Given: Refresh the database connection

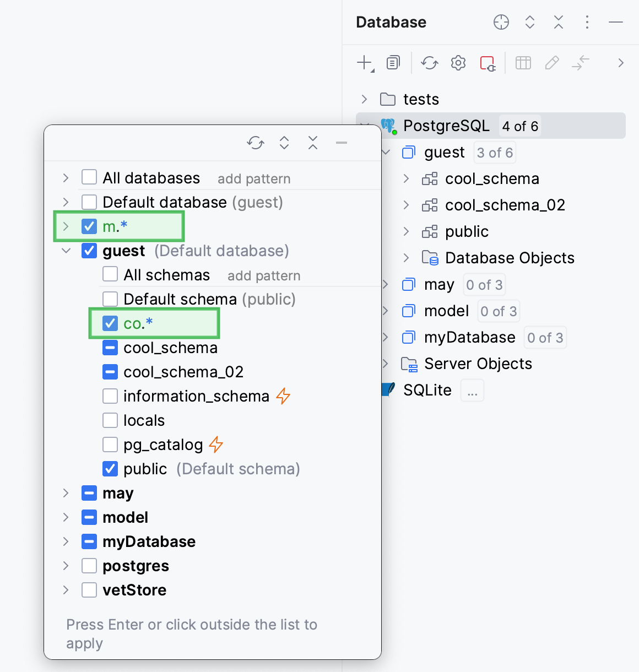Looking at the screenshot, I should 429,63.
